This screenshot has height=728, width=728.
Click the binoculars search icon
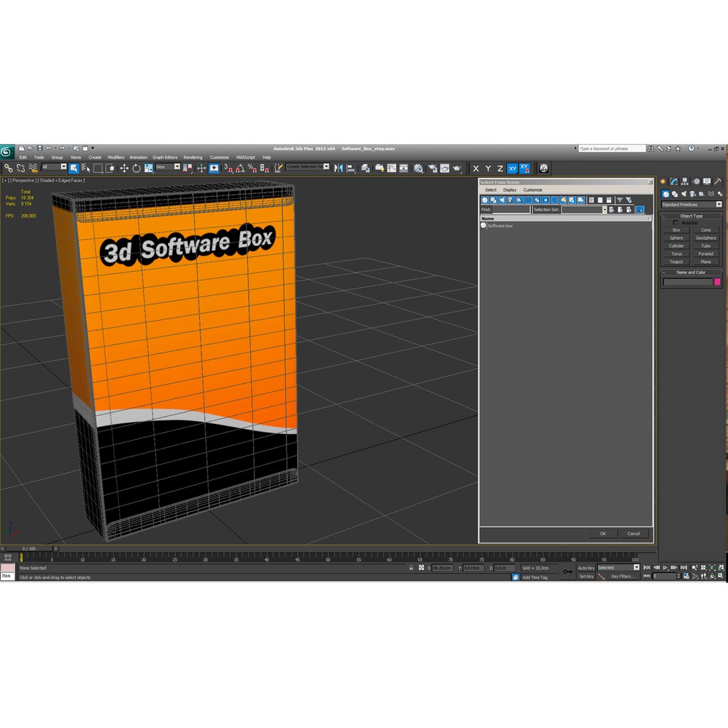click(651, 148)
